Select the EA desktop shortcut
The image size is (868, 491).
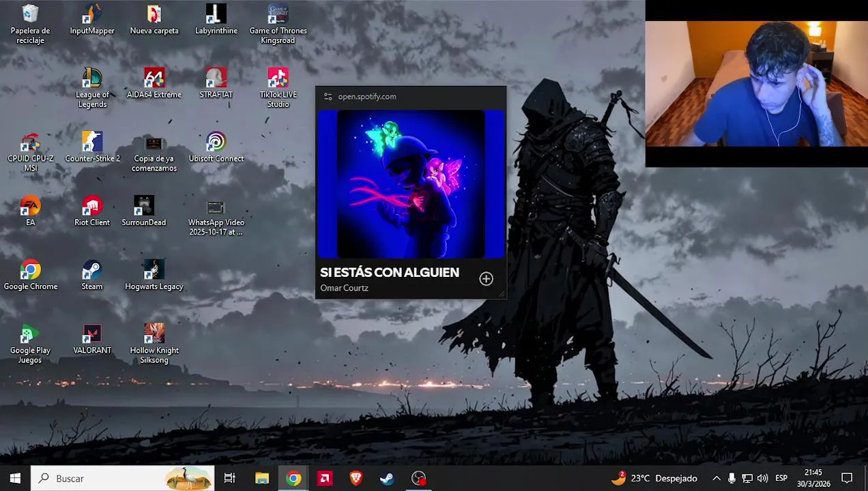[x=30, y=211]
